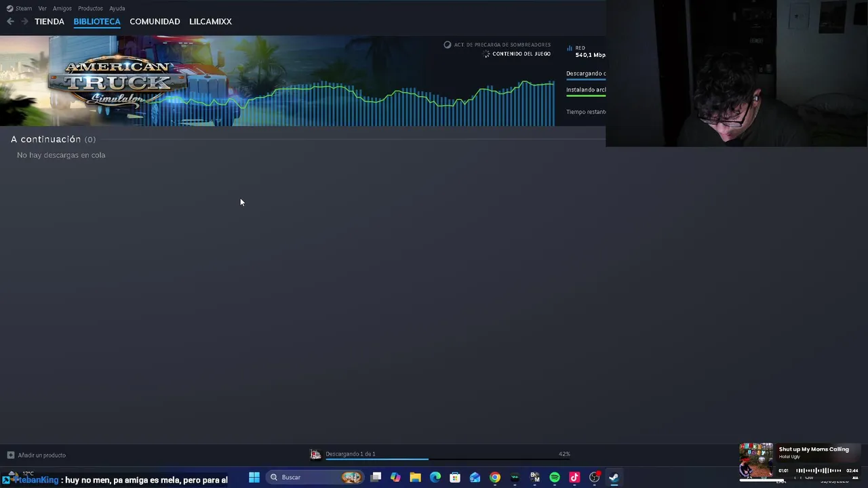868x488 pixels.
Task: Open the Productos menu
Action: 90,8
